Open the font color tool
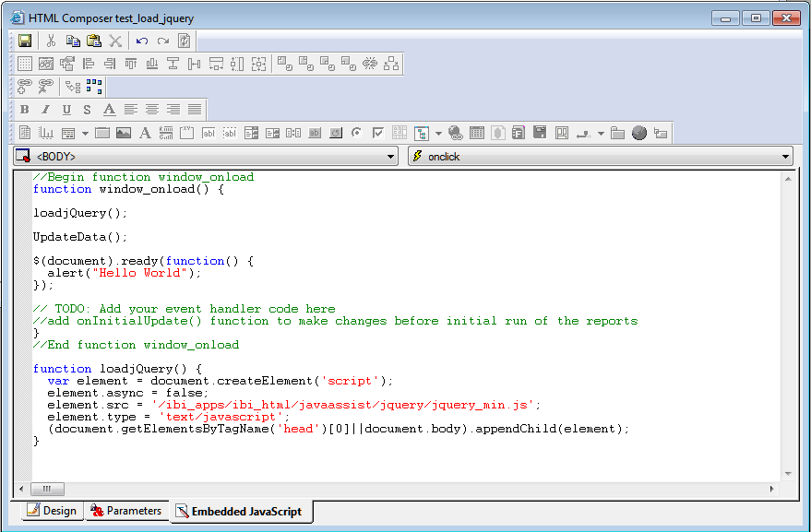811x532 pixels. click(109, 110)
